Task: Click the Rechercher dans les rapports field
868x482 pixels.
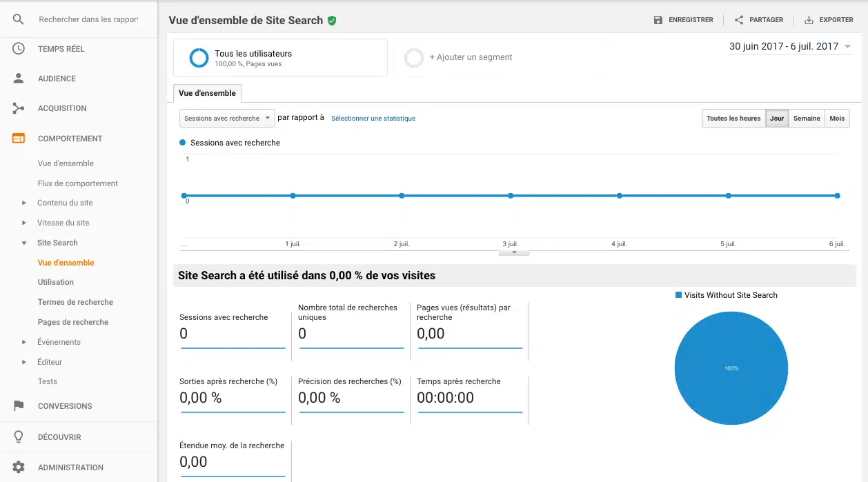Action: point(88,19)
